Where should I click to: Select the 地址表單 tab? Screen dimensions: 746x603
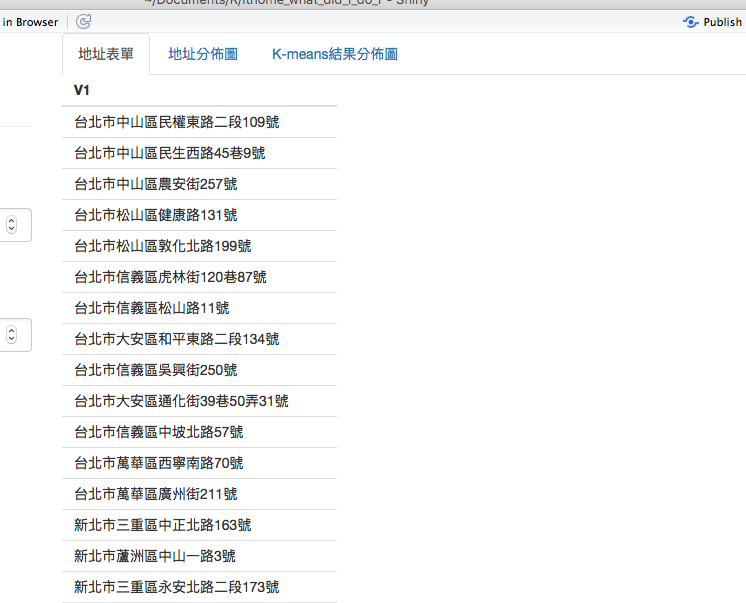coord(106,54)
